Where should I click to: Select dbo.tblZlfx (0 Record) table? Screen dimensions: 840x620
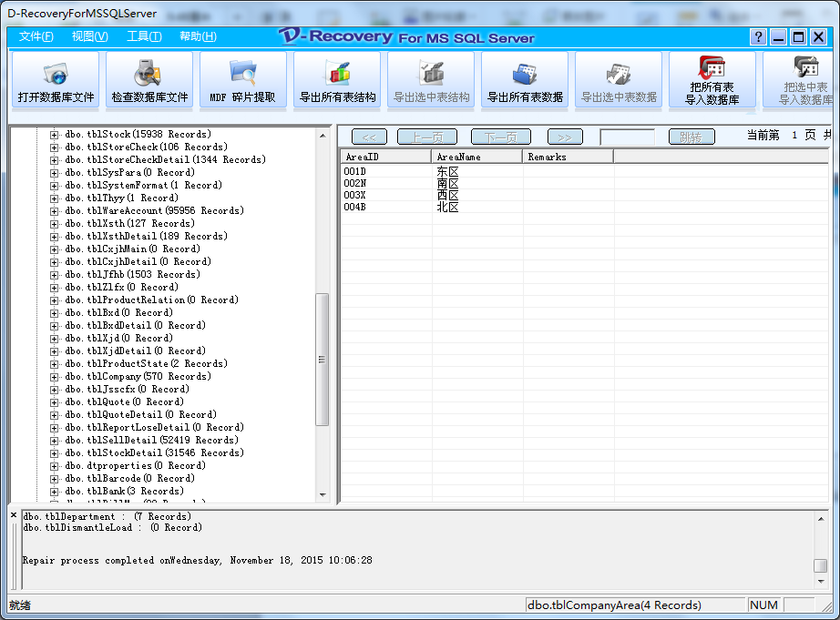coord(121,287)
